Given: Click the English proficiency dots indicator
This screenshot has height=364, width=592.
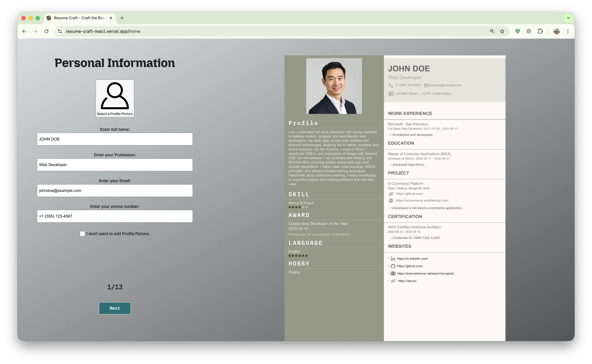Looking at the screenshot, I should [x=298, y=256].
